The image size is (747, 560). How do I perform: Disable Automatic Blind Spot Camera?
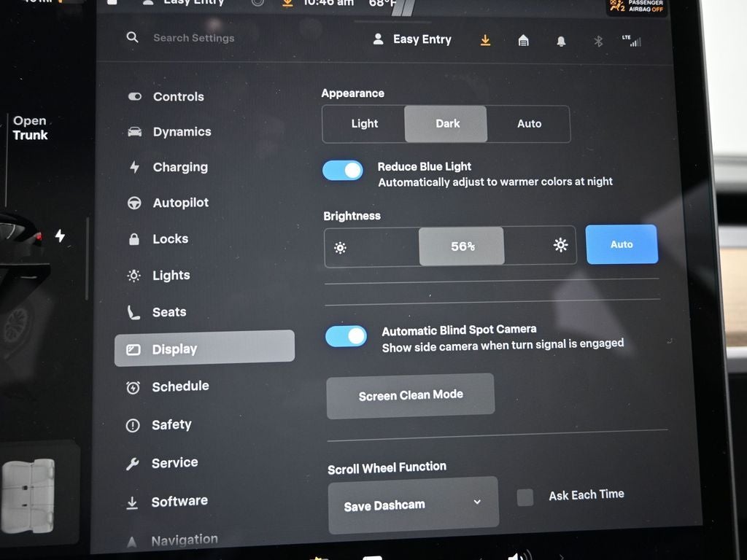click(346, 336)
